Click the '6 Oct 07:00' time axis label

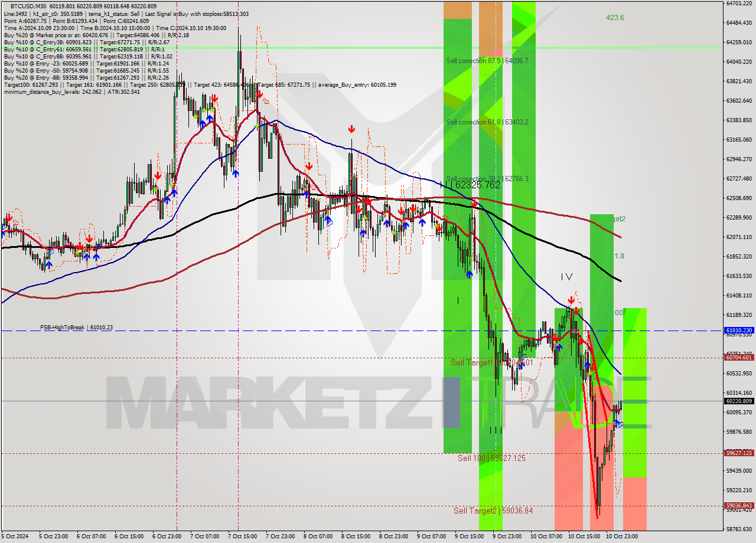(x=92, y=537)
